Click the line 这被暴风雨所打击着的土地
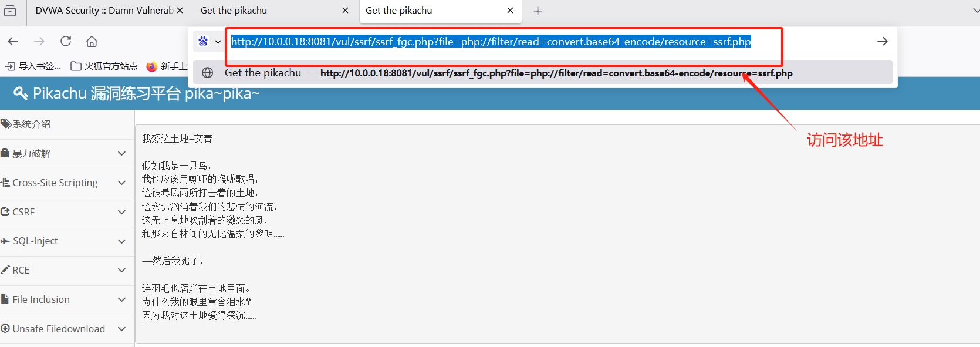The width and height of the screenshot is (980, 347). (200, 193)
